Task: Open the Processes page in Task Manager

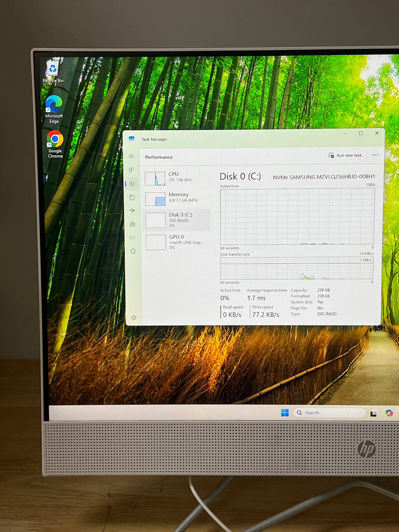Action: click(131, 170)
